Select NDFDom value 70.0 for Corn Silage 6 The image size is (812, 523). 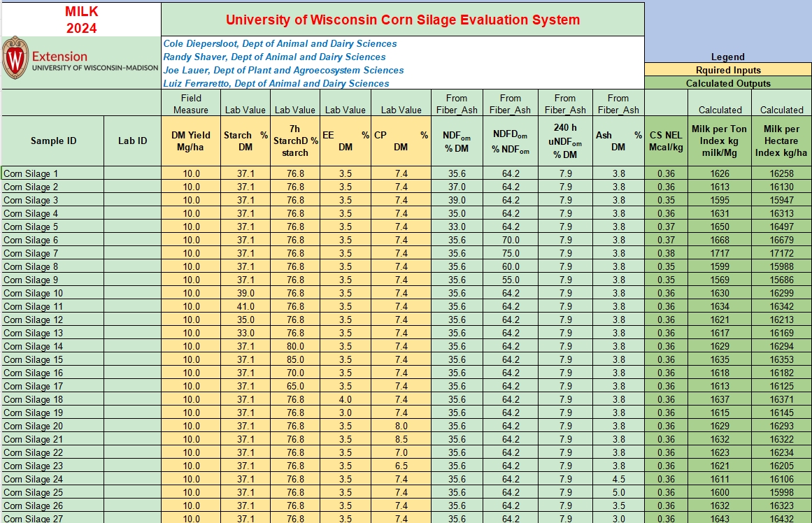click(511, 241)
